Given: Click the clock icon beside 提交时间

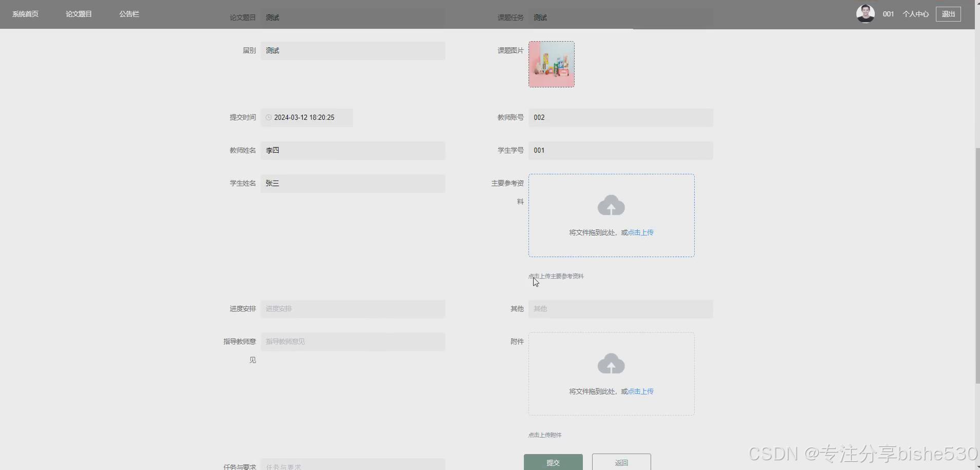Looking at the screenshot, I should pyautogui.click(x=269, y=117).
